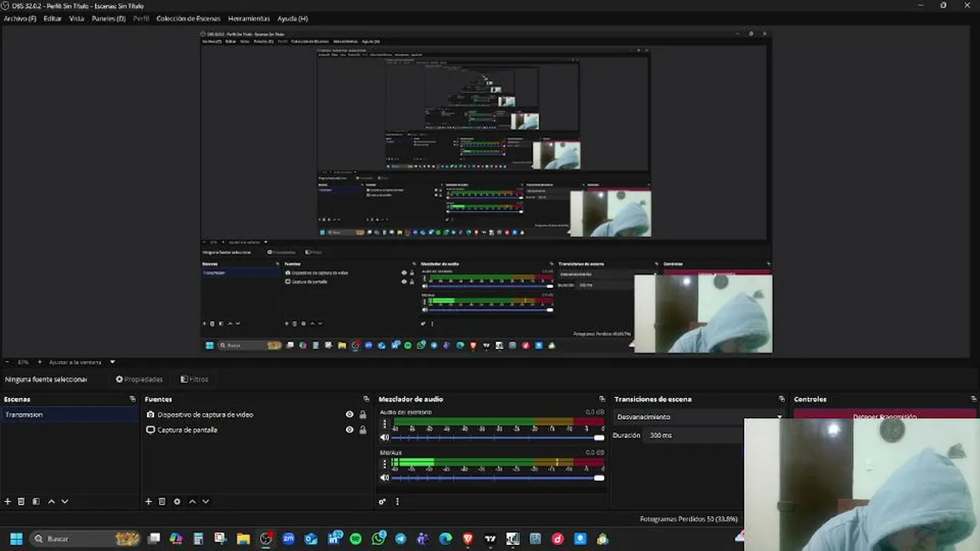The height and width of the screenshot is (551, 980).
Task: Click 0.0 dB value for Audio del escritorio
Action: pyautogui.click(x=595, y=412)
